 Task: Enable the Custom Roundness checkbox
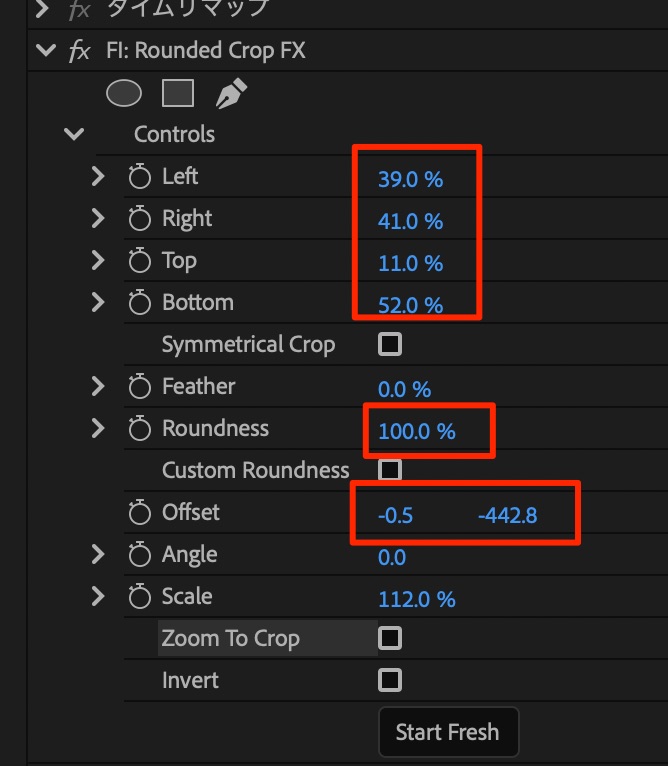[x=390, y=470]
